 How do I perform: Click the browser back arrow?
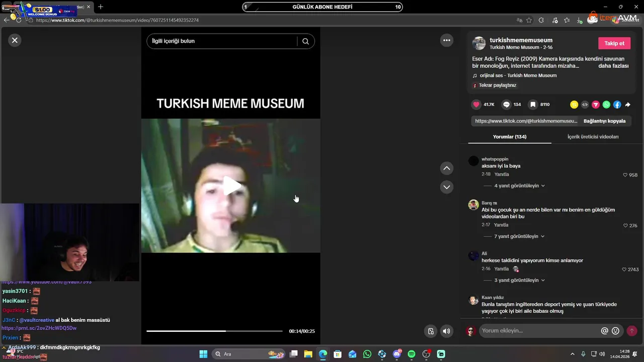pos(6,20)
